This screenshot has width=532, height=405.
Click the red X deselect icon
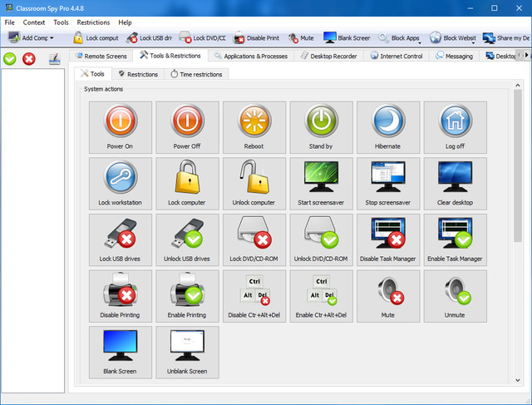(29, 58)
